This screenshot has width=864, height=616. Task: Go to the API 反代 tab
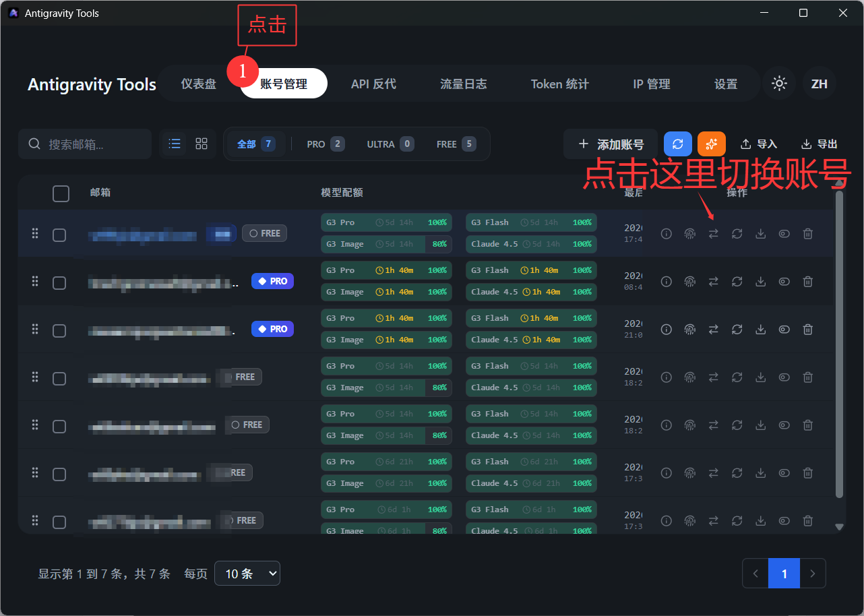pos(373,84)
